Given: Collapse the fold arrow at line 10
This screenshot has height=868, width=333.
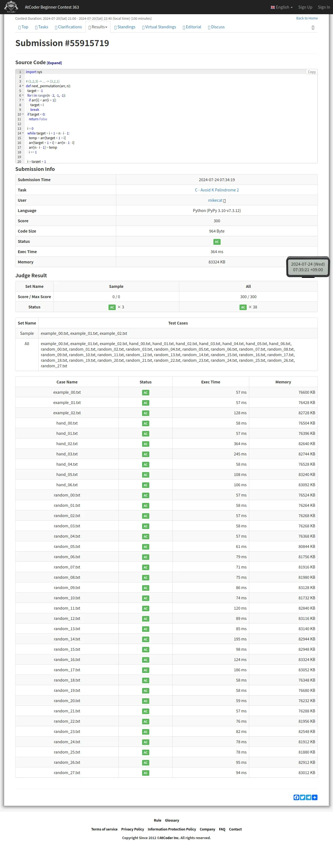Looking at the screenshot, I should click(23, 114).
